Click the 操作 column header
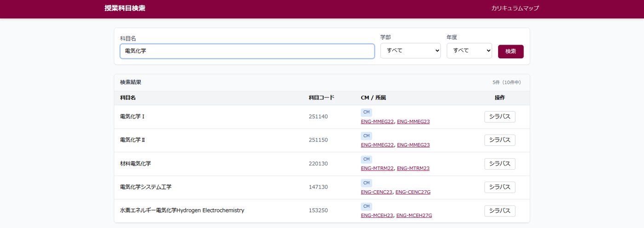 coord(500,98)
